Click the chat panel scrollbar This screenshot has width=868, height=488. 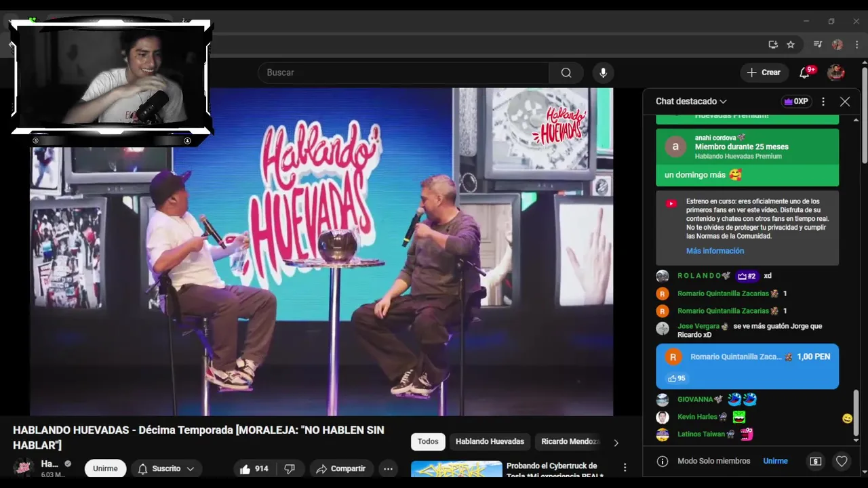pos(856,413)
